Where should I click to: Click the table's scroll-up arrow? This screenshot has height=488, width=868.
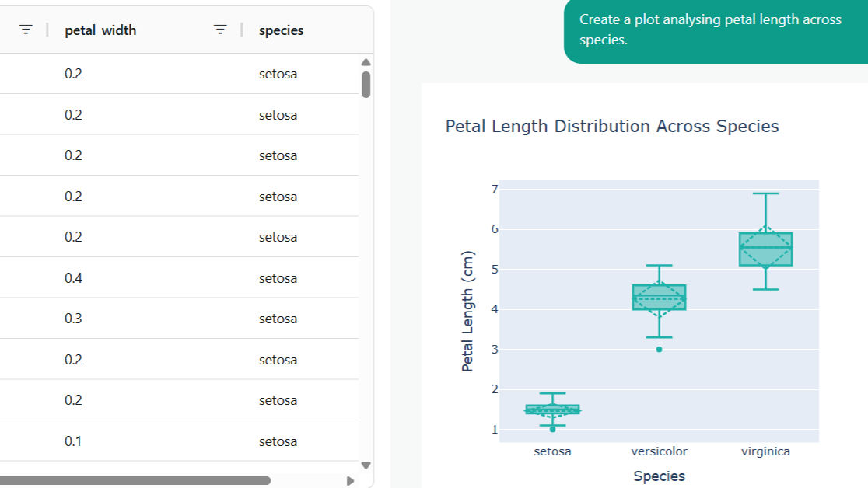(x=366, y=62)
